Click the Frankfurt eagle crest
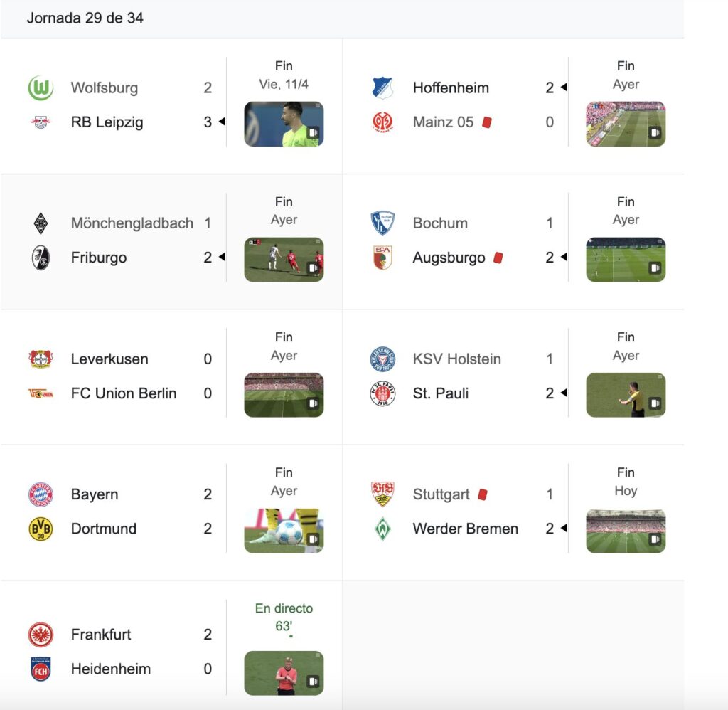Screen dimensions: 728x710 (41, 635)
